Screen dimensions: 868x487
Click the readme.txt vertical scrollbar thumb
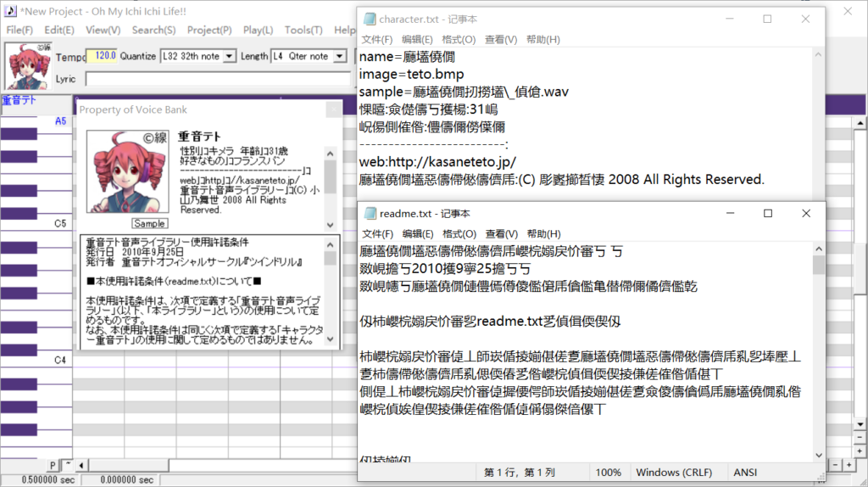point(818,266)
